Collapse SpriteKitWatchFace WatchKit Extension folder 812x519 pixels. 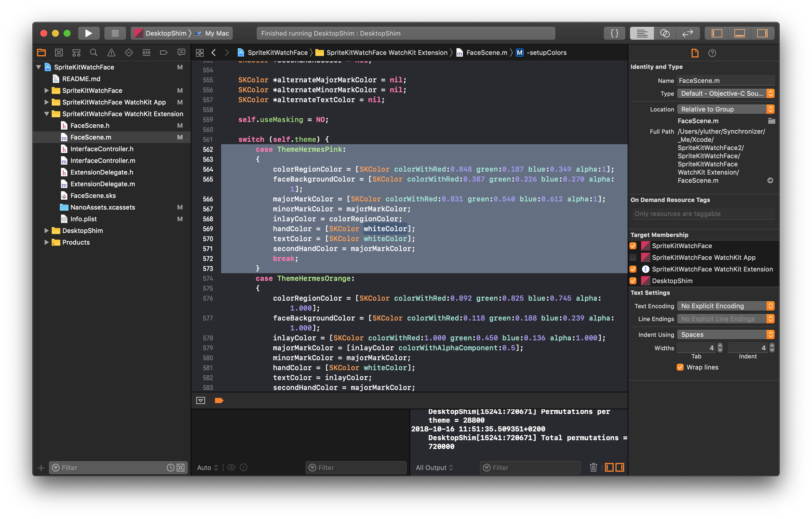(x=47, y=114)
